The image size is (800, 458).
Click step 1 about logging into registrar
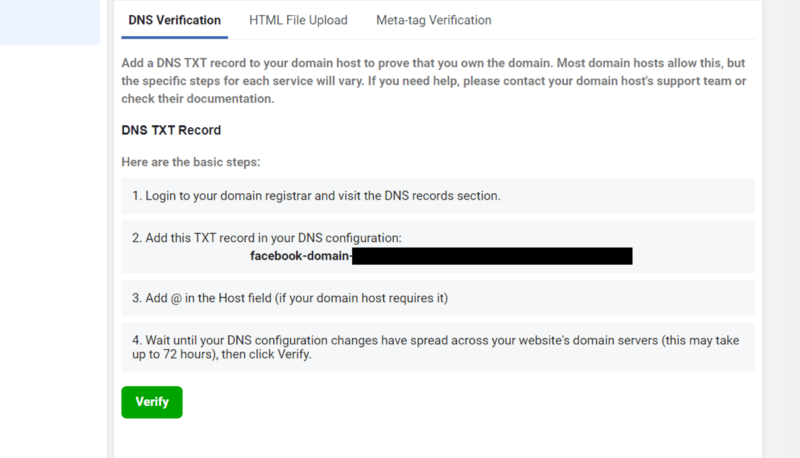pos(316,196)
